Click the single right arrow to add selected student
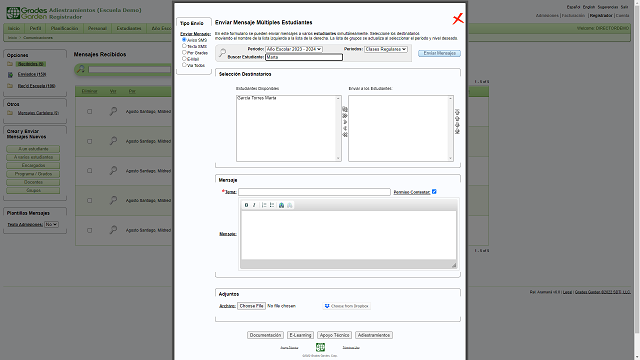Image resolution: width=640 pixels, height=360 pixels. pyautogui.click(x=345, y=122)
